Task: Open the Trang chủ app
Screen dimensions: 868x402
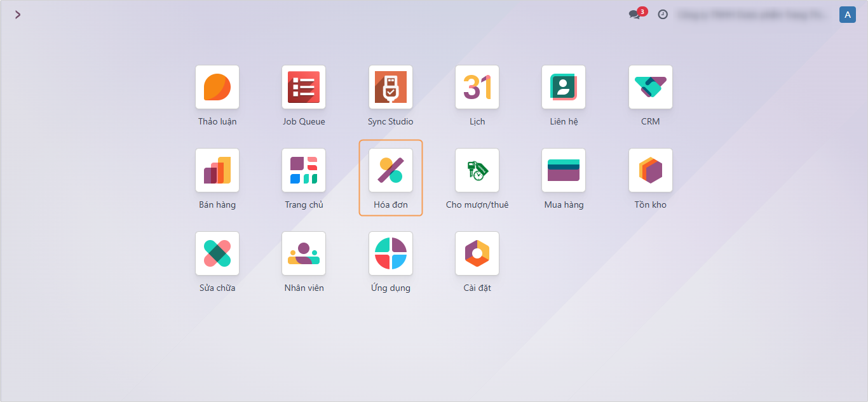Action: [x=304, y=170]
